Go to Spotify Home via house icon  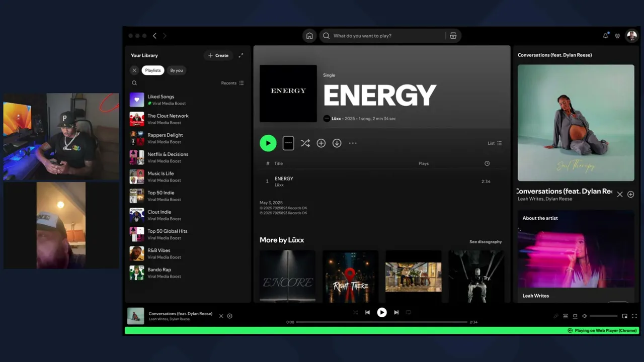309,36
